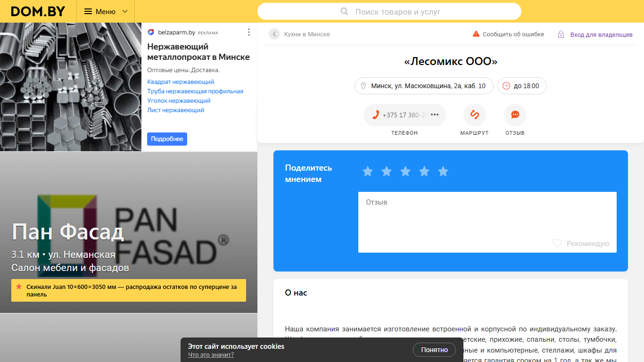Open Что это значит? cookie link
Screen dimensions: 644x362
click(211, 355)
